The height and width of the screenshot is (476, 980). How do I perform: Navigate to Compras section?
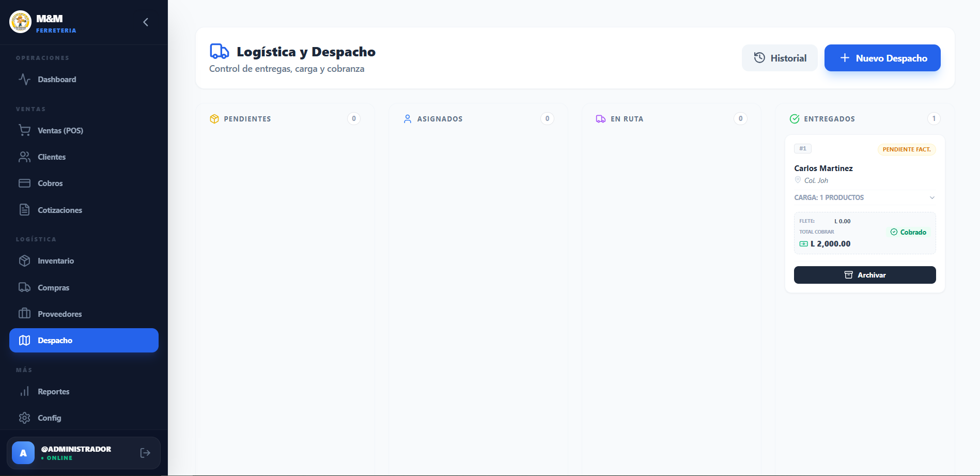(53, 288)
